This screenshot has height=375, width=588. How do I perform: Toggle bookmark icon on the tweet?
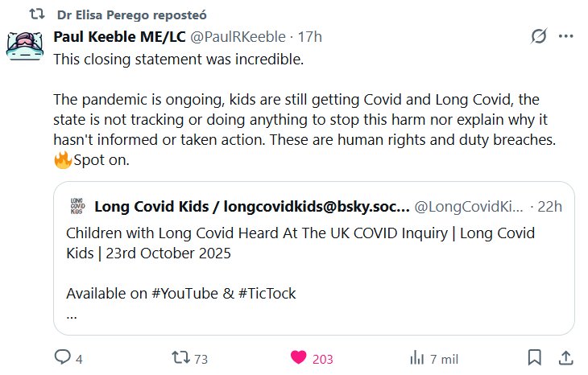[x=533, y=358]
